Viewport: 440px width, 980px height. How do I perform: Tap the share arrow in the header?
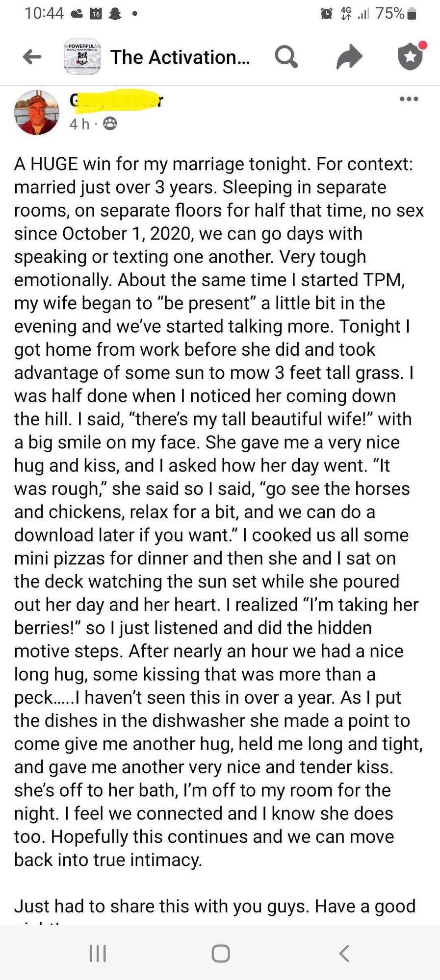point(349,57)
